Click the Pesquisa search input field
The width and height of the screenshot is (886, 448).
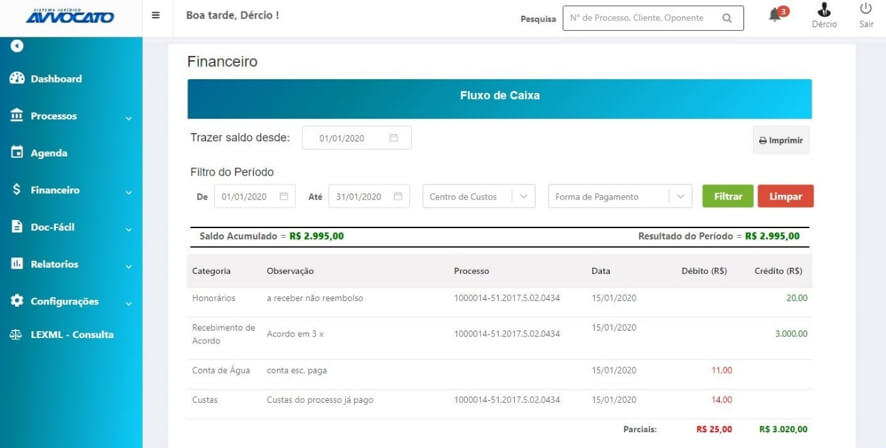653,18
